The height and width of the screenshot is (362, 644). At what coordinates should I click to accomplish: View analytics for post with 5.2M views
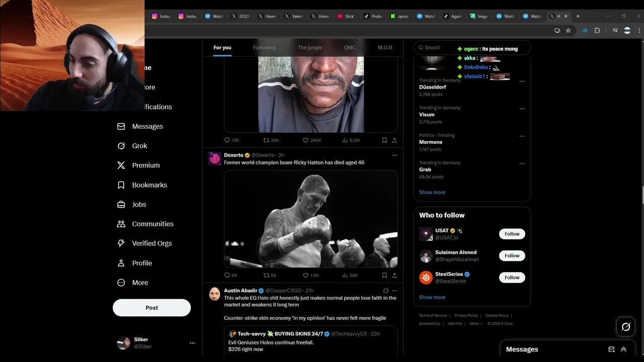click(x=351, y=140)
